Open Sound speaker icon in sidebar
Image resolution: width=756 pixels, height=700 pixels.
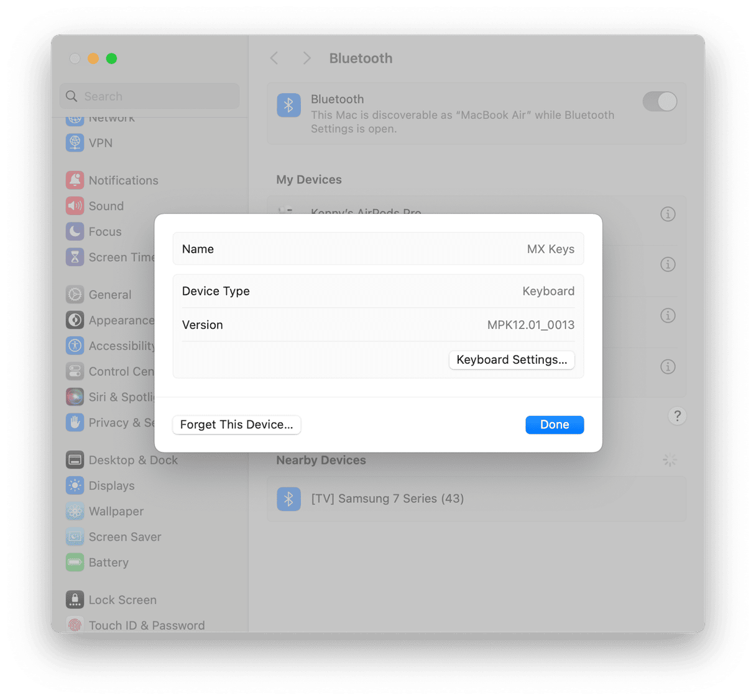(75, 206)
